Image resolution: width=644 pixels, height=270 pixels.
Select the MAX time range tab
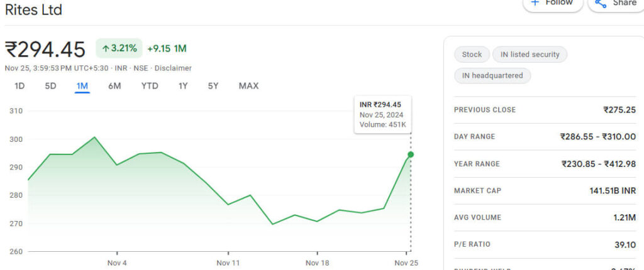point(248,86)
